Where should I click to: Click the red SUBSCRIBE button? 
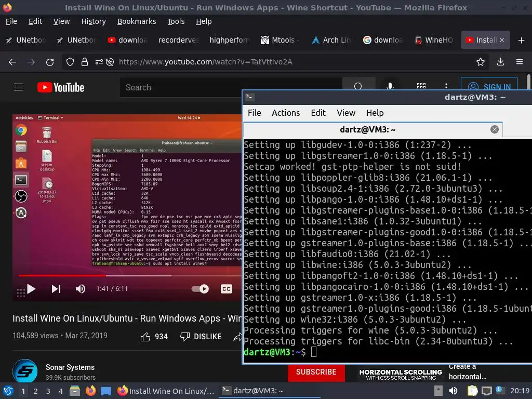click(x=316, y=372)
